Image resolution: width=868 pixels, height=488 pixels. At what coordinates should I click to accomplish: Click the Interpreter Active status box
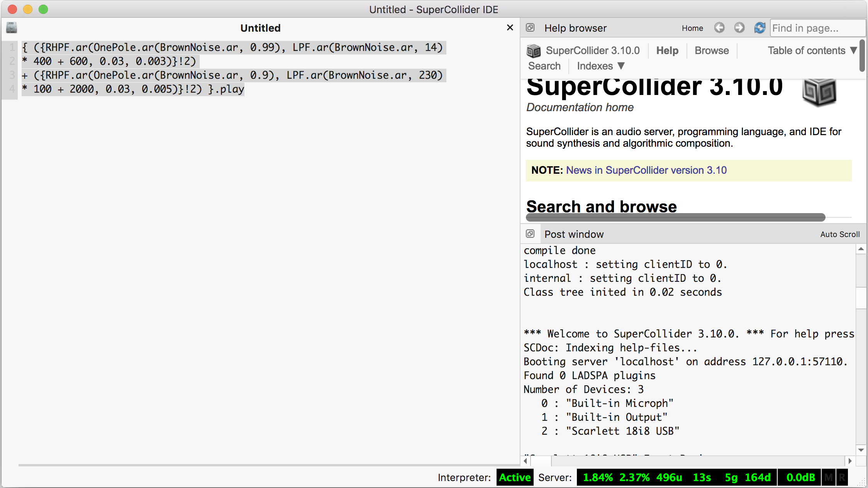tap(515, 478)
